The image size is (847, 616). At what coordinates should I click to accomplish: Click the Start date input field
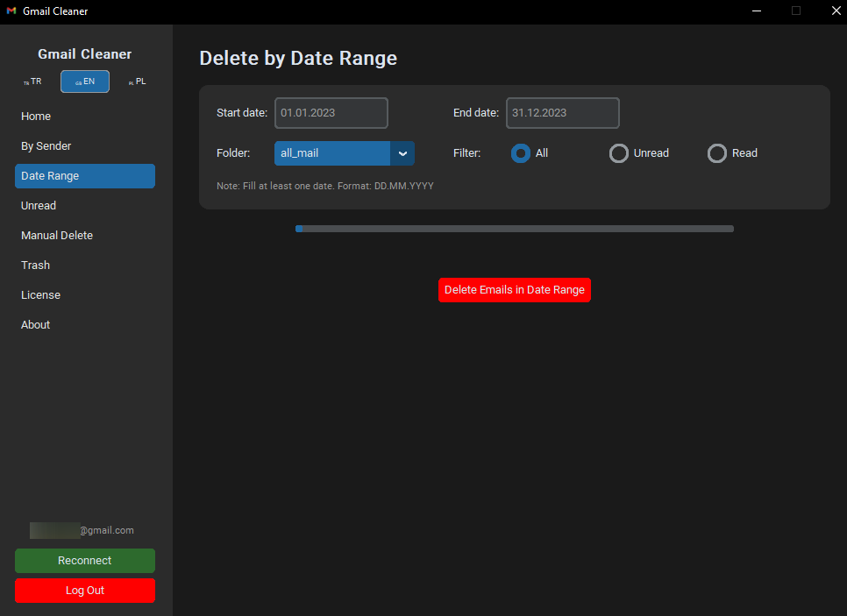pyautogui.click(x=331, y=113)
